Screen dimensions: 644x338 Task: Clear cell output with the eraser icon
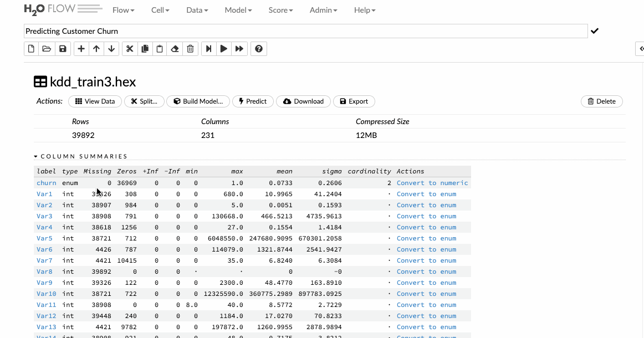click(175, 49)
